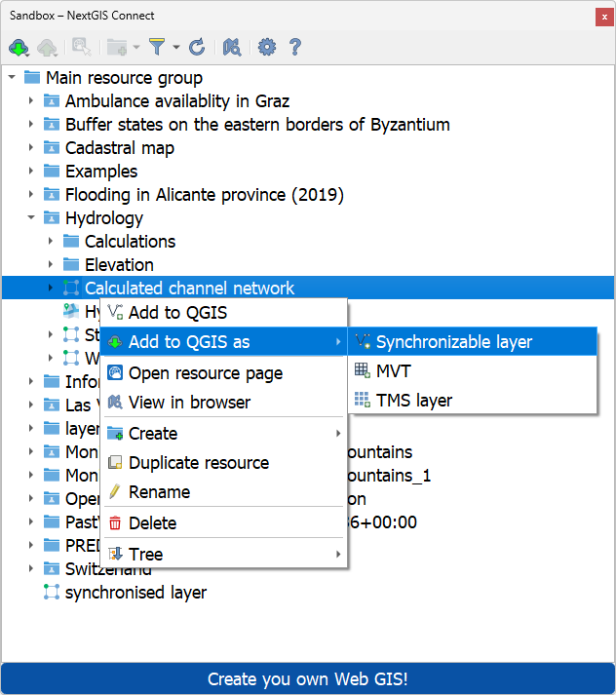Expand the Switzerland group
This screenshot has height=695, width=616.
(30, 568)
